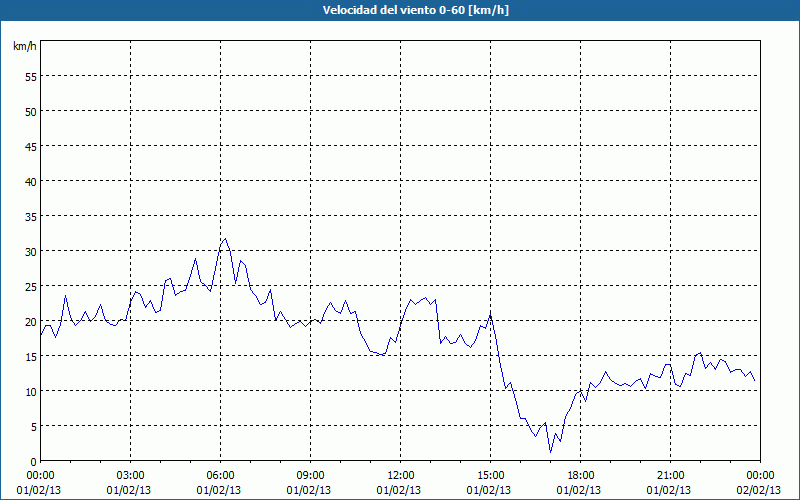The image size is (800, 500).
Task: Click the 06:00 time label
Action: (x=220, y=476)
